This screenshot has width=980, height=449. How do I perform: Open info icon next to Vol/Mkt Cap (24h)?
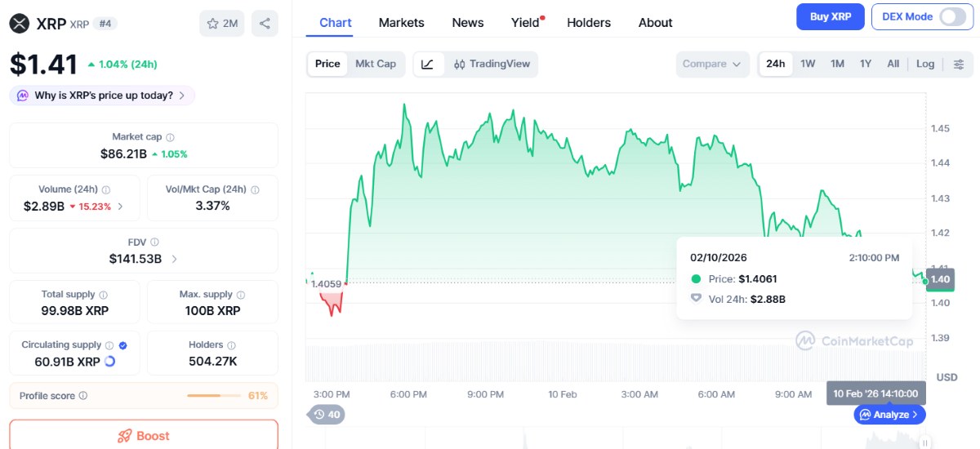(255, 189)
